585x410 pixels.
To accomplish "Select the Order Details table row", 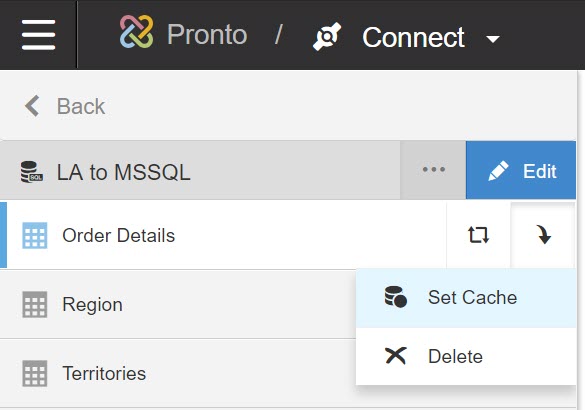I will 223,235.
